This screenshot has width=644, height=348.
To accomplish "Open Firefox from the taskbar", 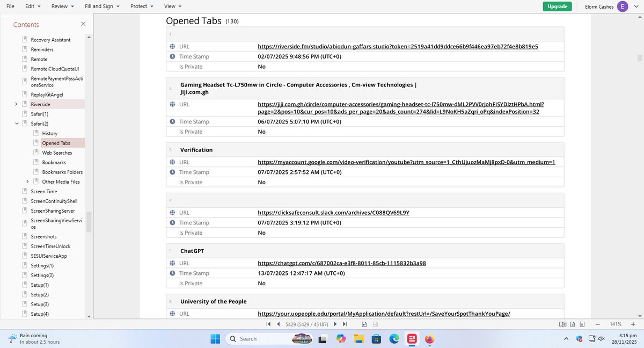I will [429, 339].
